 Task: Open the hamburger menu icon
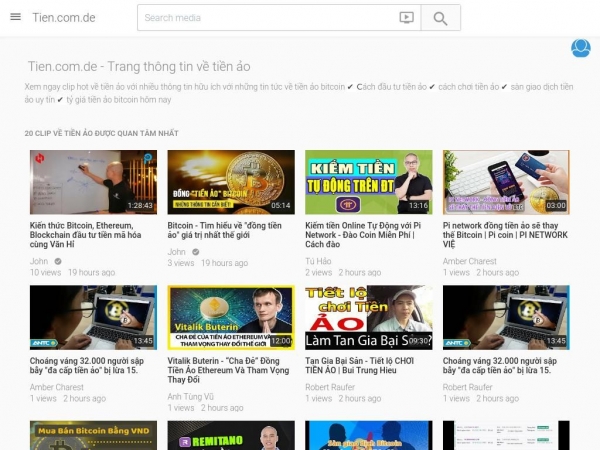click(15, 17)
